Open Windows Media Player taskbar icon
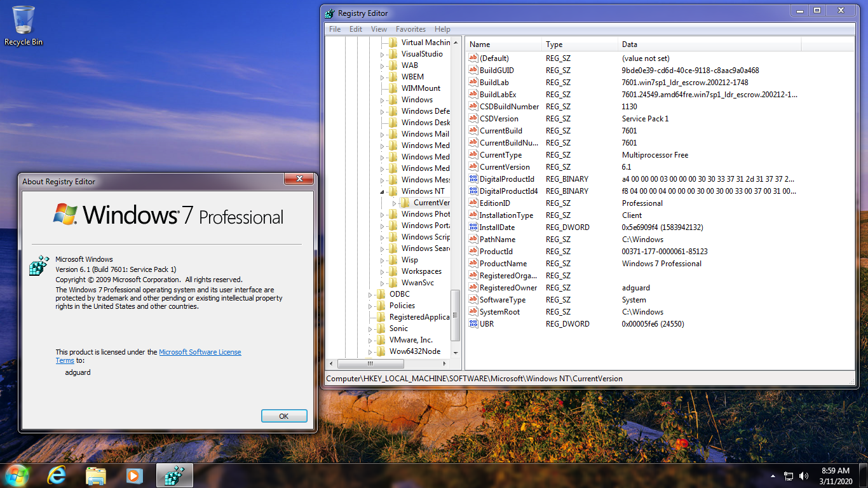Screen dimensions: 868x488 (x=133, y=475)
